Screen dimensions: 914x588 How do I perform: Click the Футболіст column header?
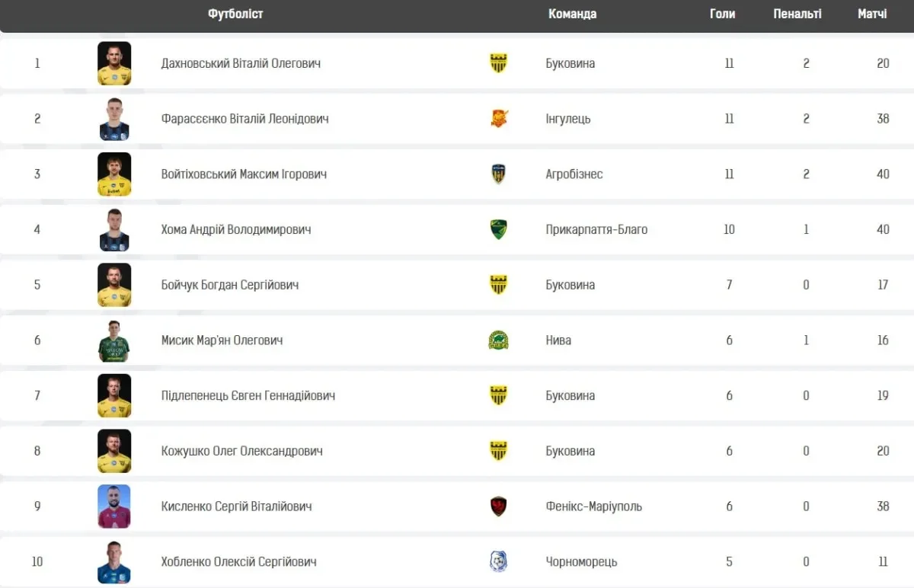pos(235,14)
